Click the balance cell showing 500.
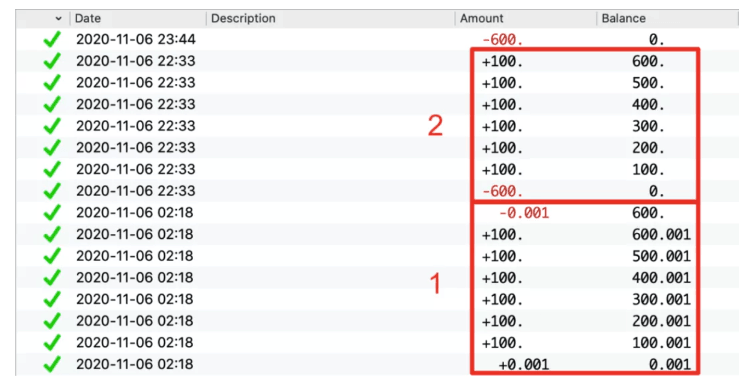 648,83
